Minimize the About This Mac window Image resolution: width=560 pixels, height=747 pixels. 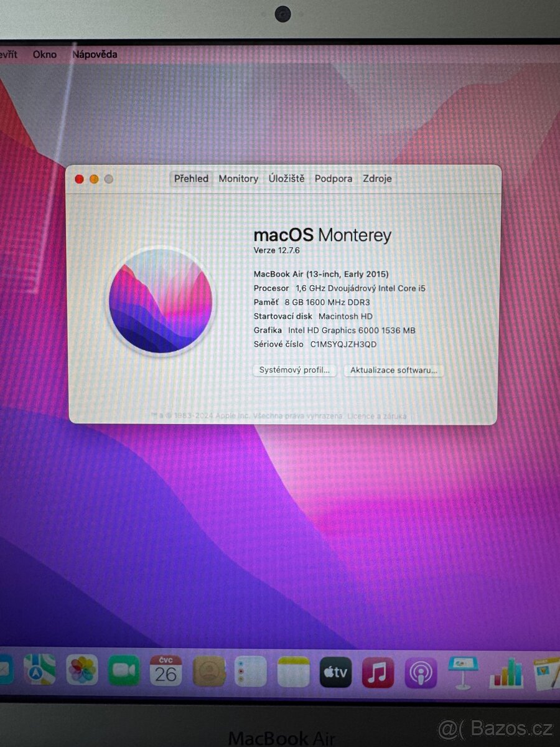click(x=94, y=179)
